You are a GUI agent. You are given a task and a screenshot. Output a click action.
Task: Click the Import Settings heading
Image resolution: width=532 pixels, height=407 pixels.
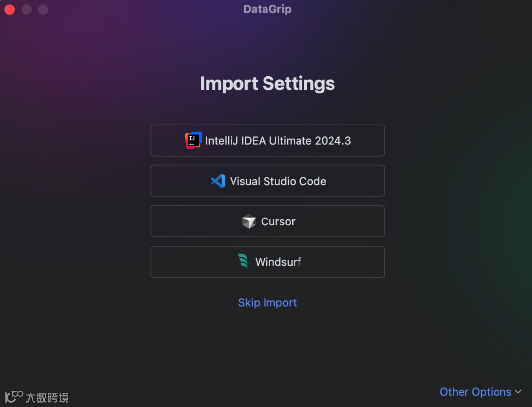point(267,84)
